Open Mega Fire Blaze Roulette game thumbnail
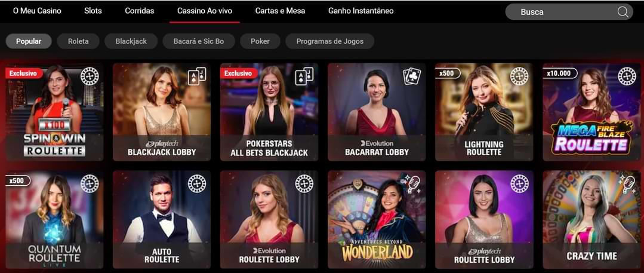The height and width of the screenshot is (273, 644). pyautogui.click(x=591, y=112)
